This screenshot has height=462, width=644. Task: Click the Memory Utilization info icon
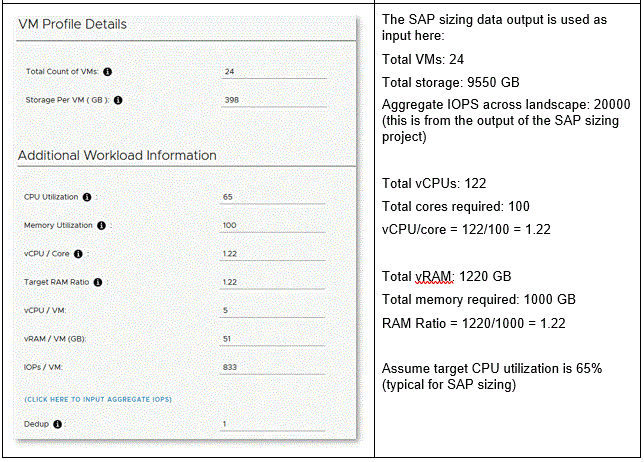coord(101,225)
